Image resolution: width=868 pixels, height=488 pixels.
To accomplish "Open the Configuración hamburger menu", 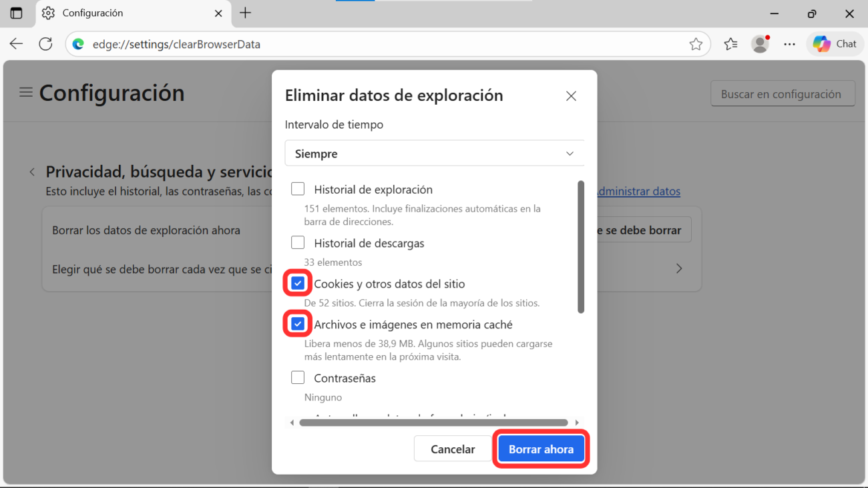I will point(26,93).
